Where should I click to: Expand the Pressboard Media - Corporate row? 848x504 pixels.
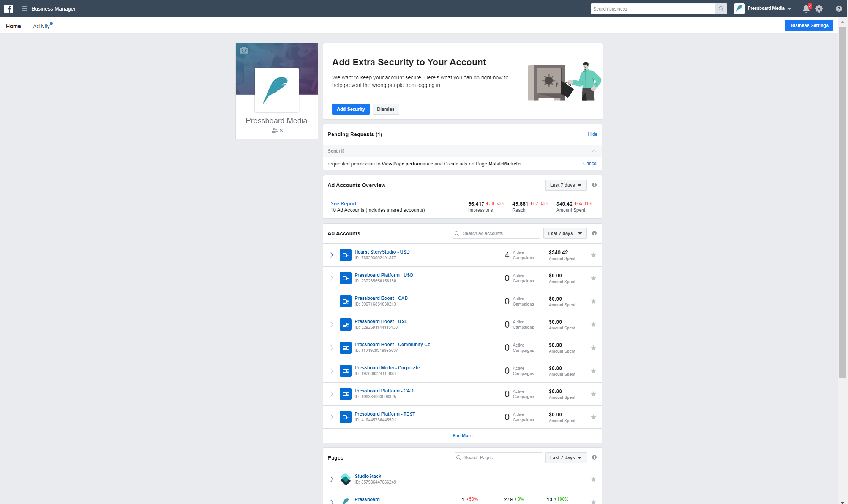pyautogui.click(x=332, y=371)
